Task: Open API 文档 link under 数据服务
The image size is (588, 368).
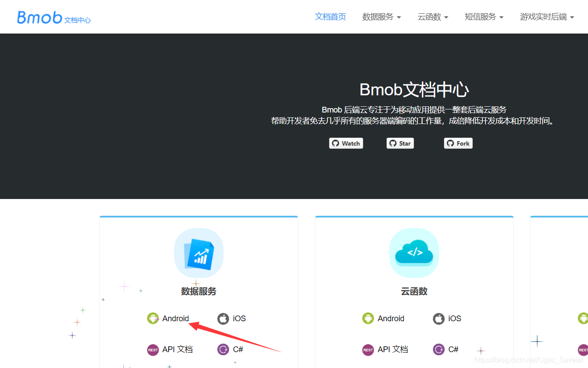Action: 178,349
